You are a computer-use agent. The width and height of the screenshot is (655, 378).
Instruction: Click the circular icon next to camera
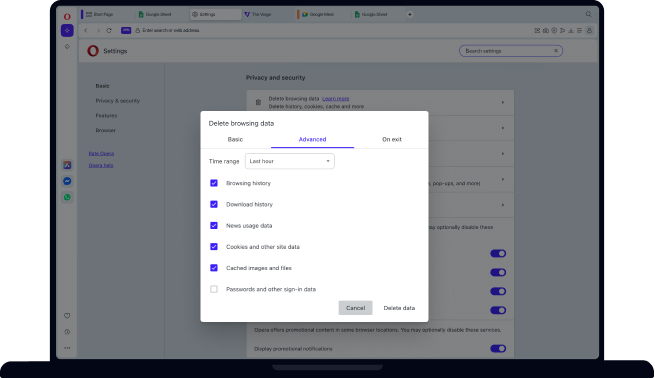[554, 30]
